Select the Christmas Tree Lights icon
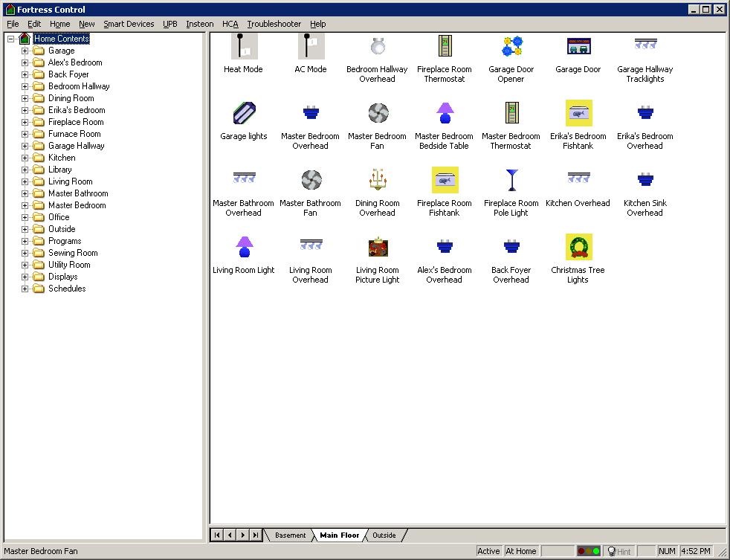The image size is (730, 560). coord(578,248)
